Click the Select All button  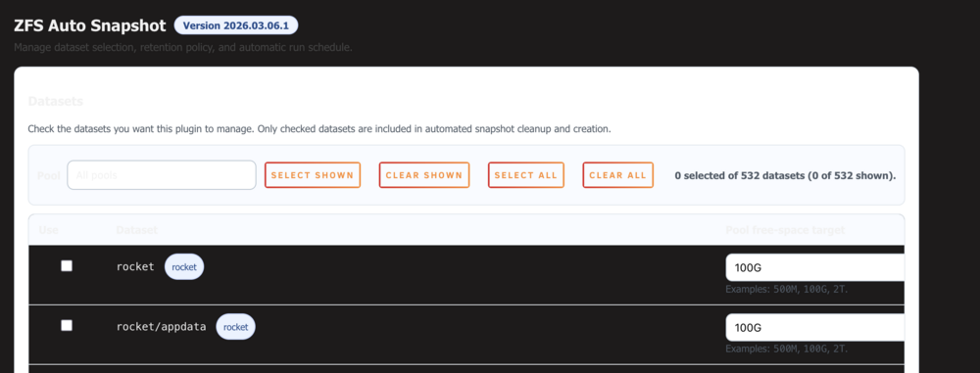click(525, 175)
